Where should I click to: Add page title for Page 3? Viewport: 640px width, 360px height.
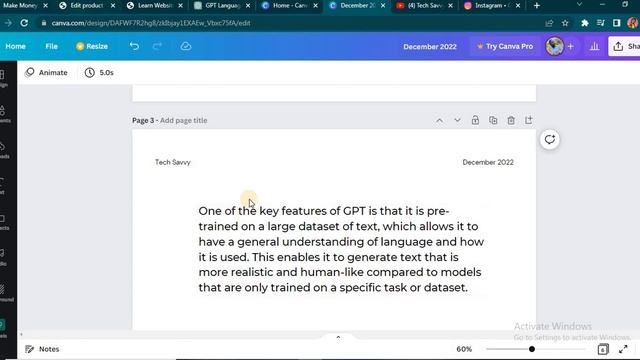183,120
